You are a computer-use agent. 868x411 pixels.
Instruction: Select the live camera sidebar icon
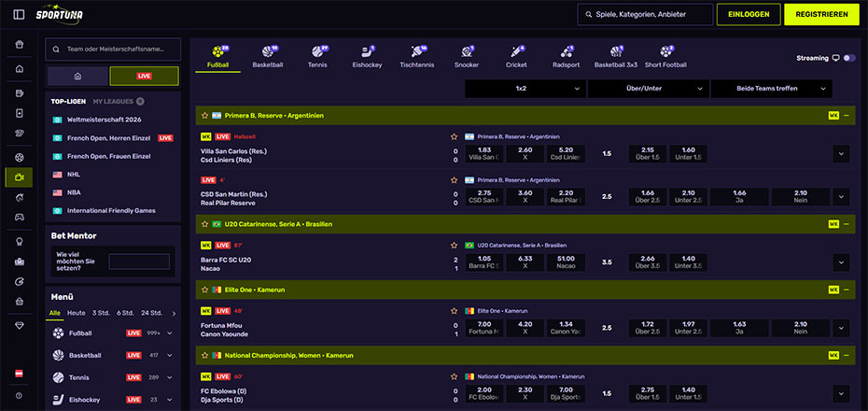point(20,177)
